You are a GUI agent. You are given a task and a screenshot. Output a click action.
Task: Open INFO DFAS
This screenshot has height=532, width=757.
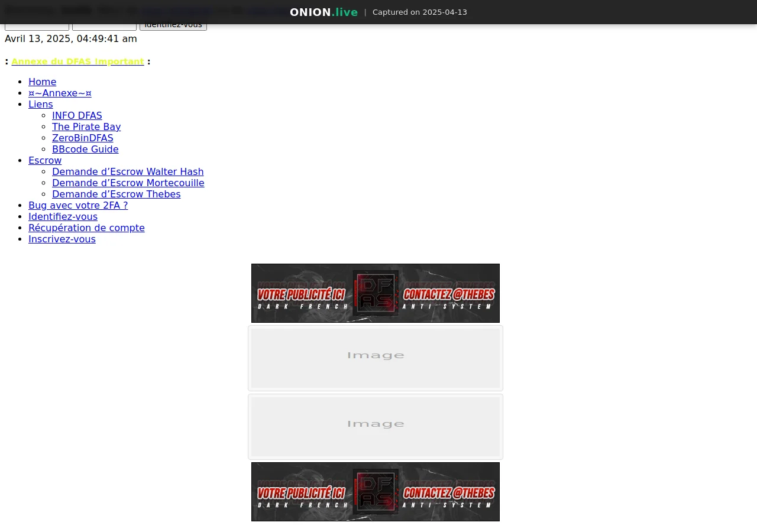click(77, 115)
